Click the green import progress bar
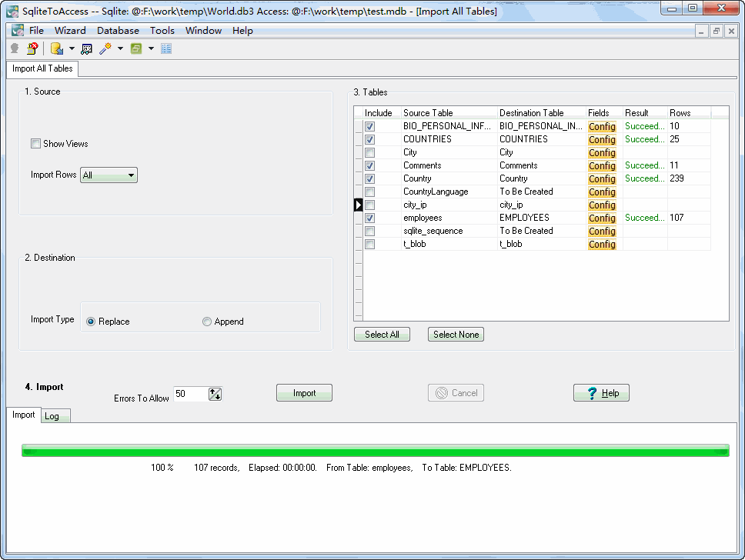This screenshot has width=745, height=560. (376, 451)
